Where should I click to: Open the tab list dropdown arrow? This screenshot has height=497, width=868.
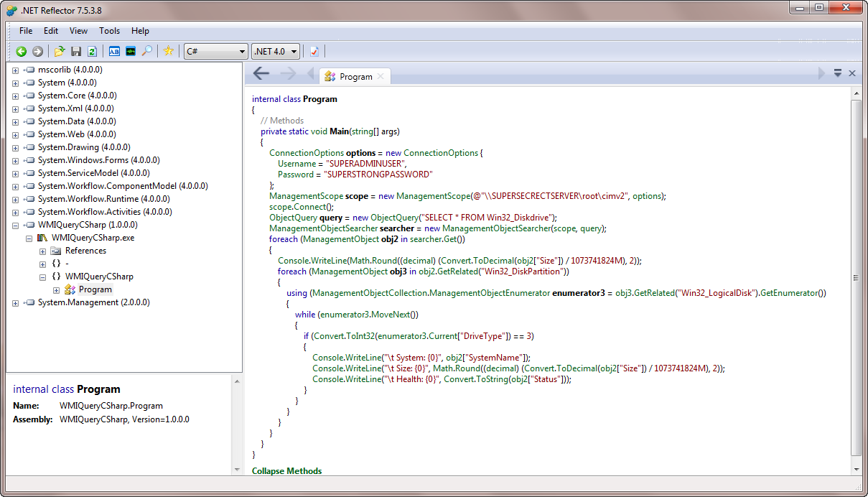(x=838, y=73)
